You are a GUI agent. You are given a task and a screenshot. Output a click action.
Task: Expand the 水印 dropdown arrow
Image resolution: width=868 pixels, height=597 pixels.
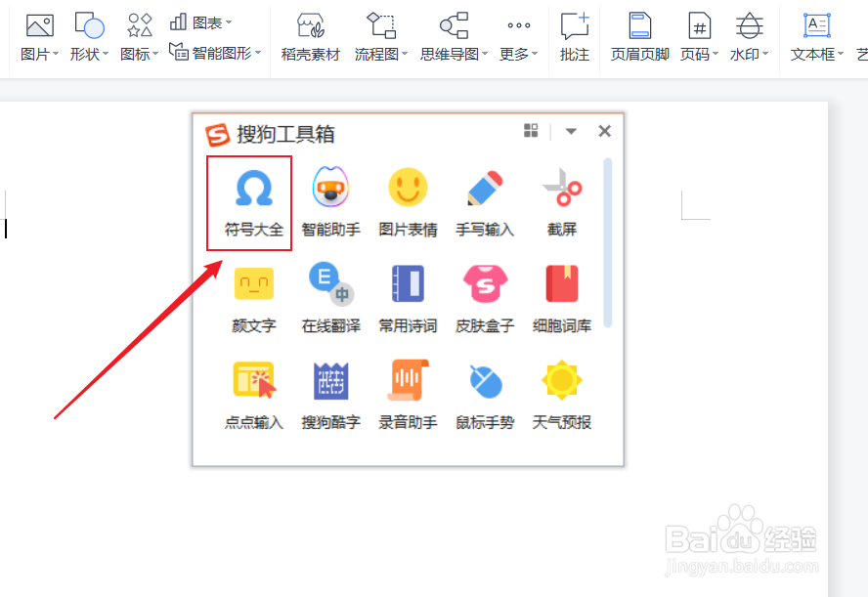[765, 54]
